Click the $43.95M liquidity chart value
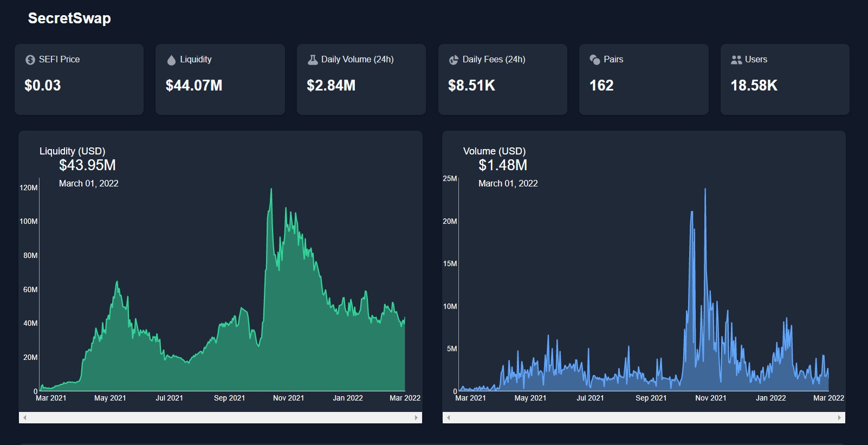Image resolution: width=868 pixels, height=445 pixels. 87,165
